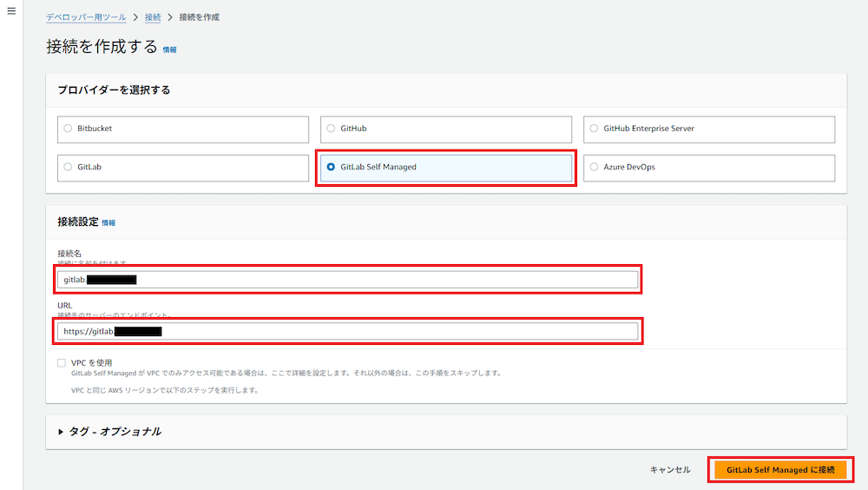Enable the VPC を使用 checkbox
The height and width of the screenshot is (490, 868).
coord(62,363)
